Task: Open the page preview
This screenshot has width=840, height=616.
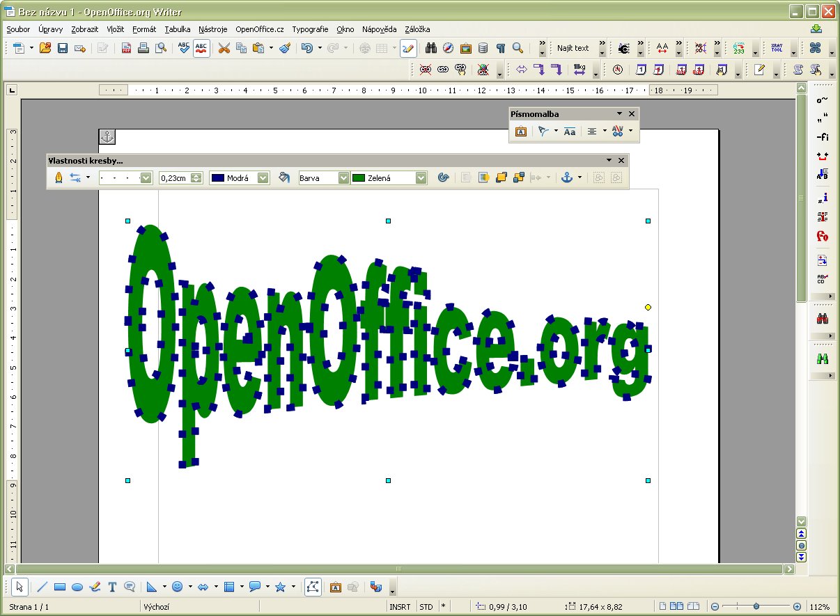Action: (x=161, y=48)
